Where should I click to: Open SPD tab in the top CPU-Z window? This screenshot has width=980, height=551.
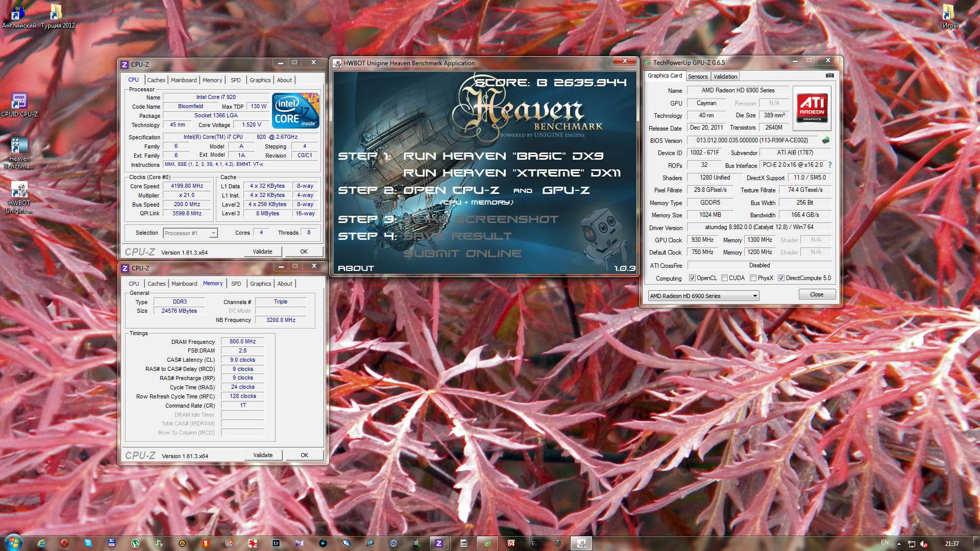coord(235,80)
